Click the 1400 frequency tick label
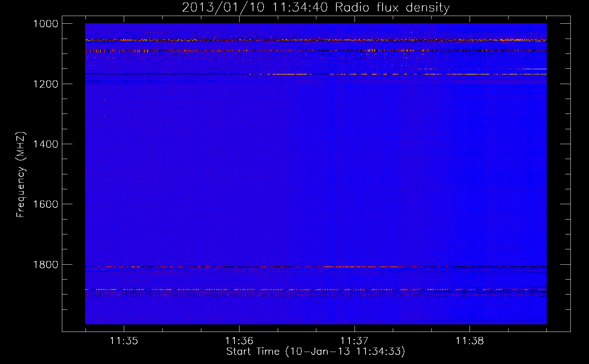This screenshot has width=589, height=364. pyautogui.click(x=46, y=144)
